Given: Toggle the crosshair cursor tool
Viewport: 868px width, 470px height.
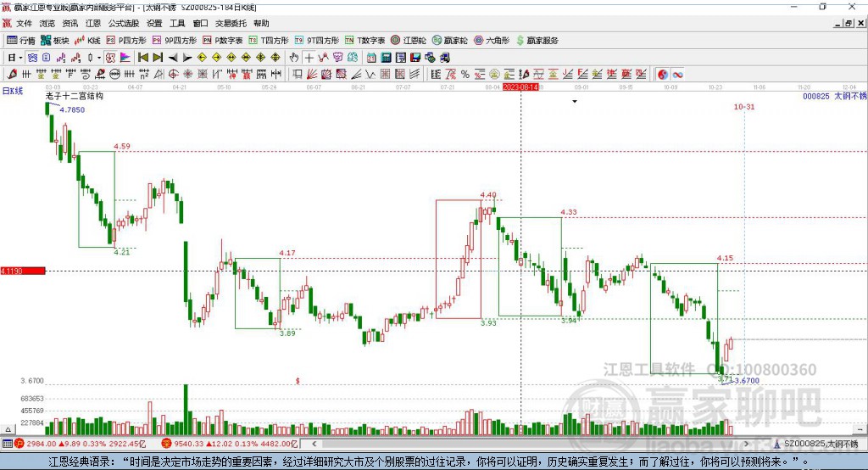Looking at the screenshot, I should point(309,57).
